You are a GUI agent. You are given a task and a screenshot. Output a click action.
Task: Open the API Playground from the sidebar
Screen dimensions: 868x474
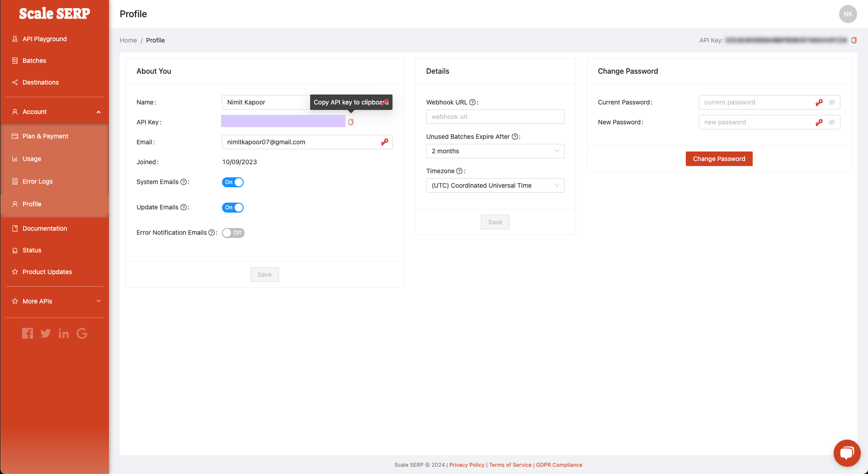click(x=44, y=39)
